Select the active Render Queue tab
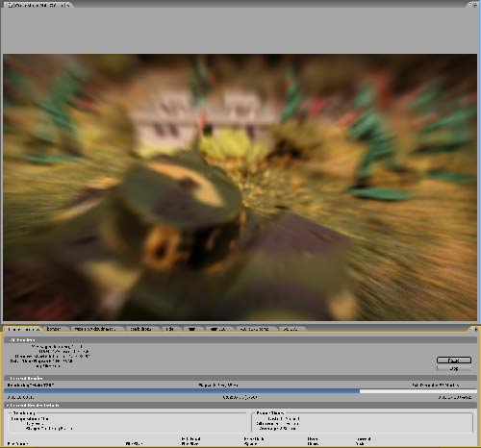 pyautogui.click(x=23, y=329)
